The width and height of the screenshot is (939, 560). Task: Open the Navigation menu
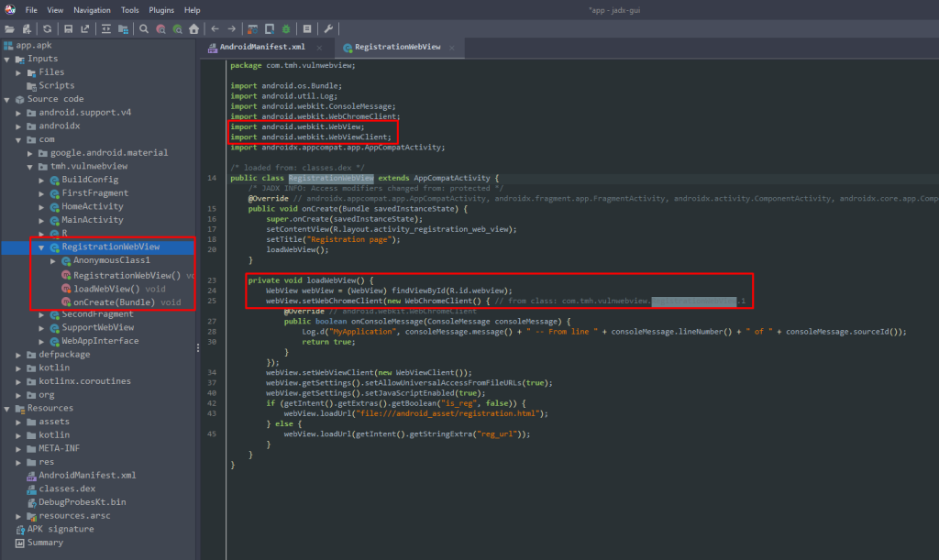(92, 10)
